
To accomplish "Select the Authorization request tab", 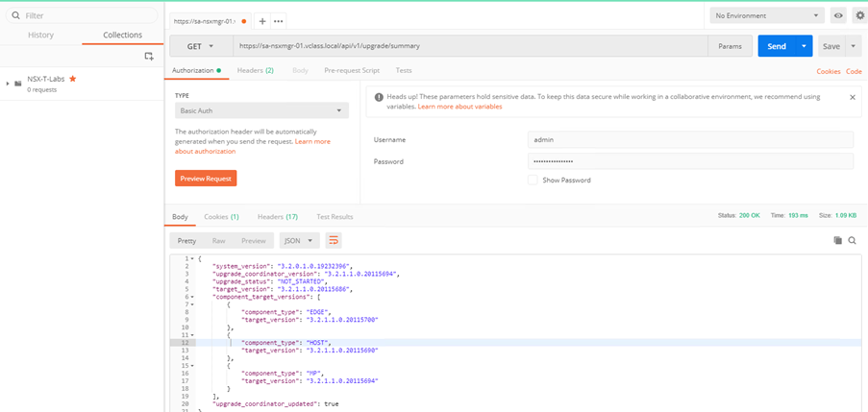I will click(x=196, y=70).
